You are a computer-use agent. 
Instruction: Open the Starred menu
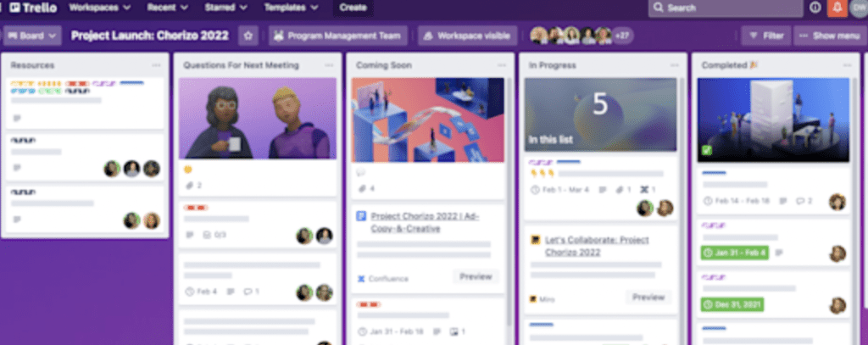point(225,8)
